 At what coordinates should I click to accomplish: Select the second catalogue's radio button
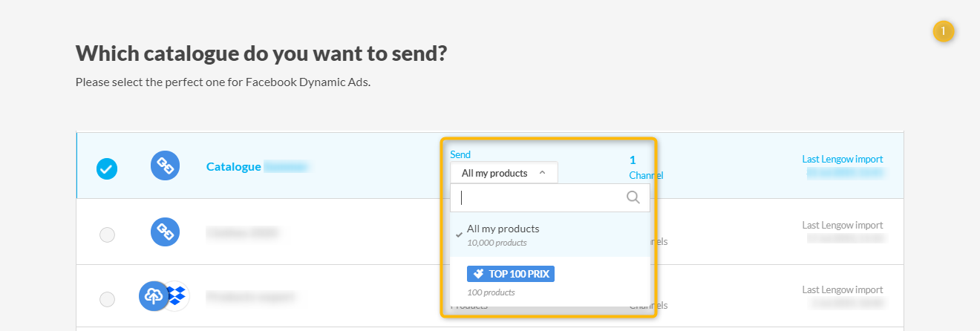point(107,235)
